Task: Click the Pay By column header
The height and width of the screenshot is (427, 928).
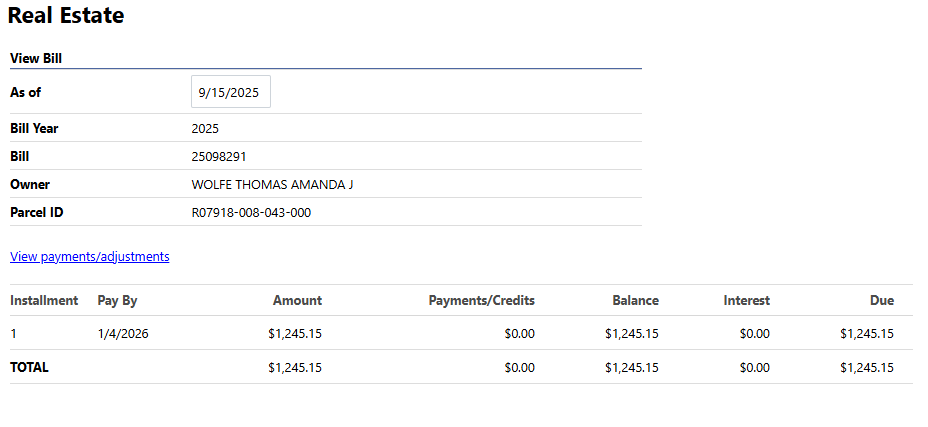Action: (x=117, y=300)
